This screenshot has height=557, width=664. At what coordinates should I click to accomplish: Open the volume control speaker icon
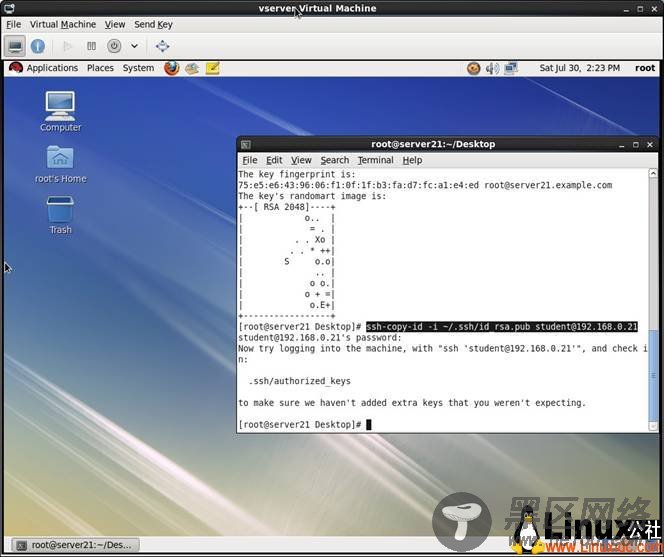point(492,68)
